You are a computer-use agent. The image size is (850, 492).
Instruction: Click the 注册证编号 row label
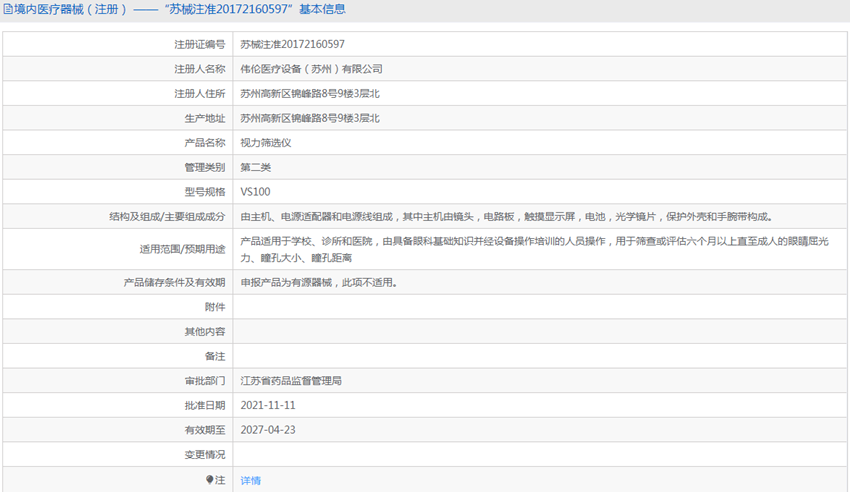pyautogui.click(x=199, y=44)
